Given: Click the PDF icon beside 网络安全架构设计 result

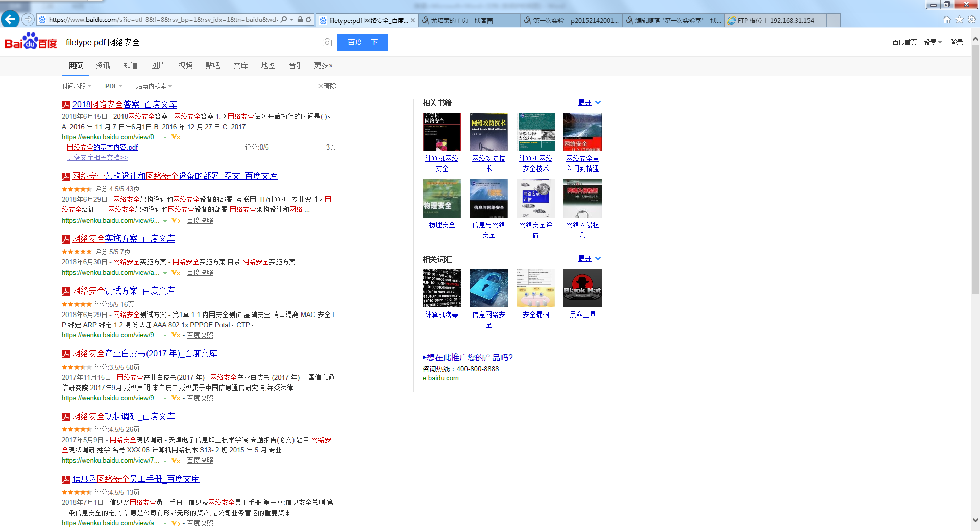Looking at the screenshot, I should pyautogui.click(x=66, y=177).
